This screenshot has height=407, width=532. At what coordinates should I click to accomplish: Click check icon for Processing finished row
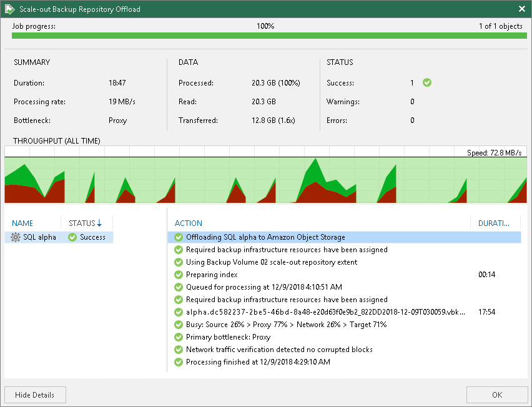tap(179, 362)
